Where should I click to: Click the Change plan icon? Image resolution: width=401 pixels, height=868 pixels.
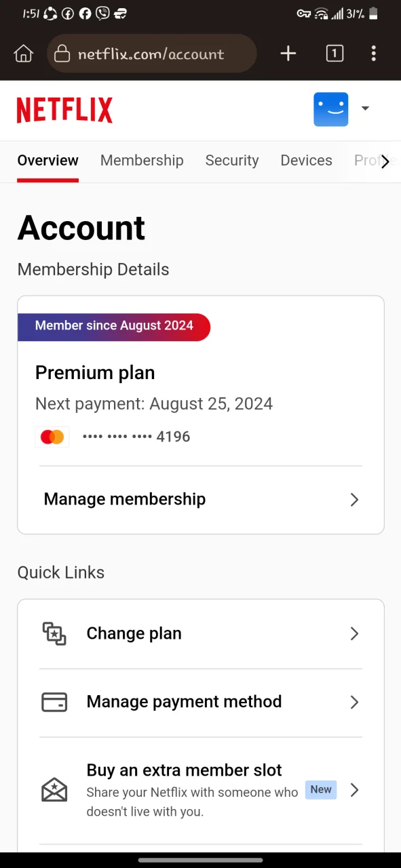(54, 633)
